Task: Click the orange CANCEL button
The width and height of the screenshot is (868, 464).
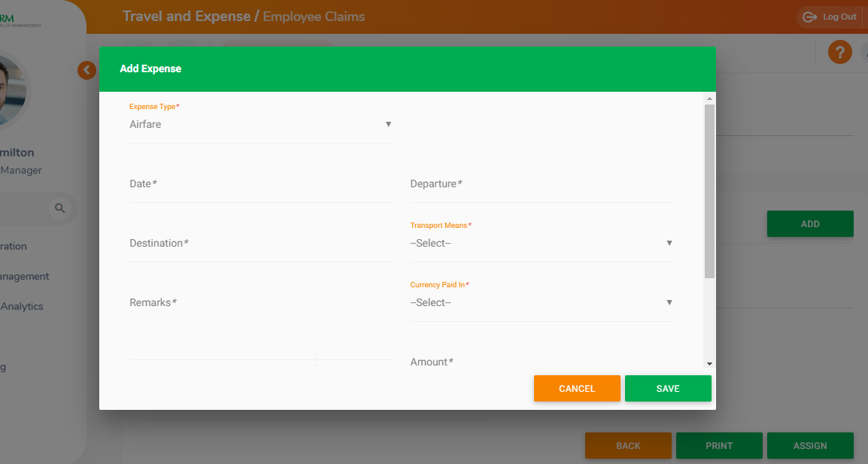Action: [x=577, y=388]
